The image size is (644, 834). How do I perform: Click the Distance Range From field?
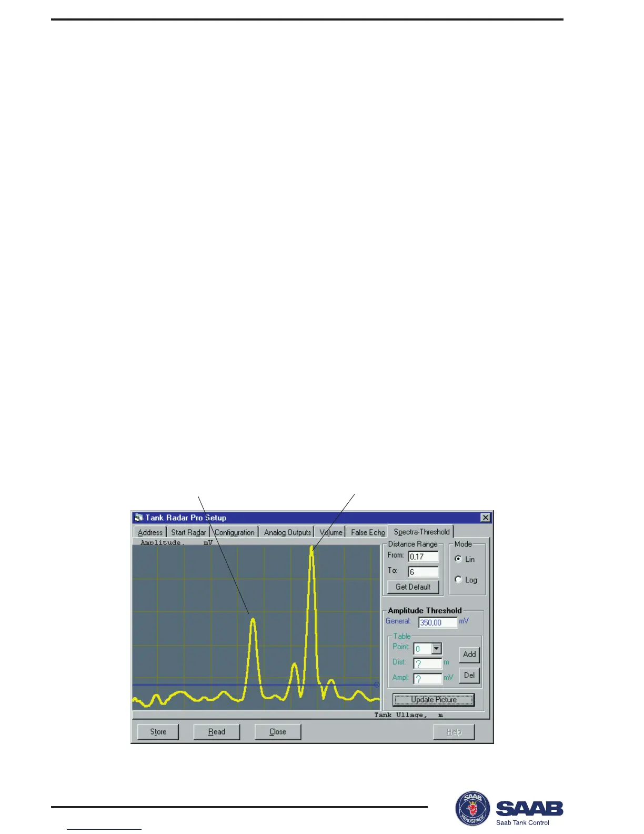pos(424,557)
